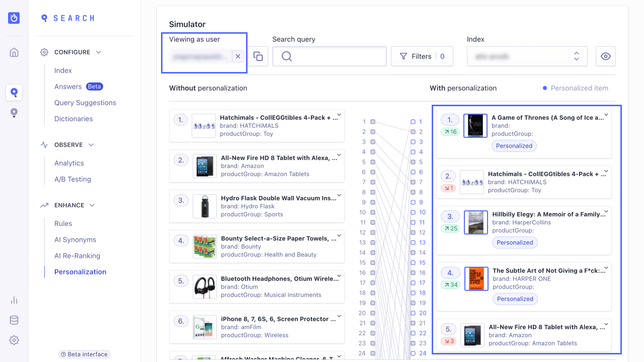Click the copy user token icon
Viewport: 644px width, 362px height.
tap(258, 56)
